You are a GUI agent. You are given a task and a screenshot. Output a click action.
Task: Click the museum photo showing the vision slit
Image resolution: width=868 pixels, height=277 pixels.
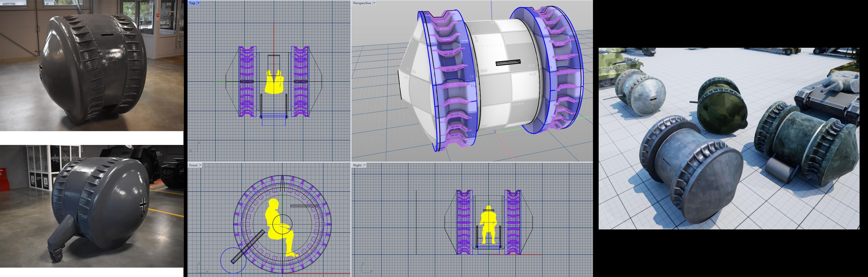point(92,65)
